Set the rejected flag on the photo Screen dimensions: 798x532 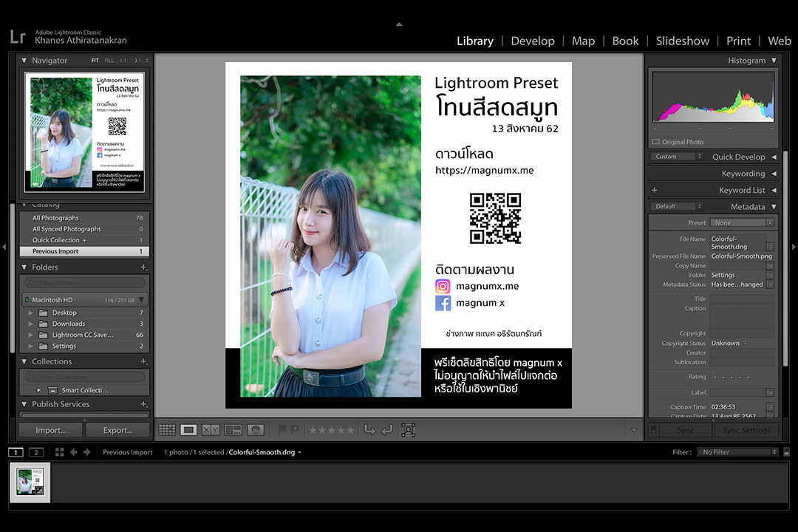pyautogui.click(x=295, y=430)
